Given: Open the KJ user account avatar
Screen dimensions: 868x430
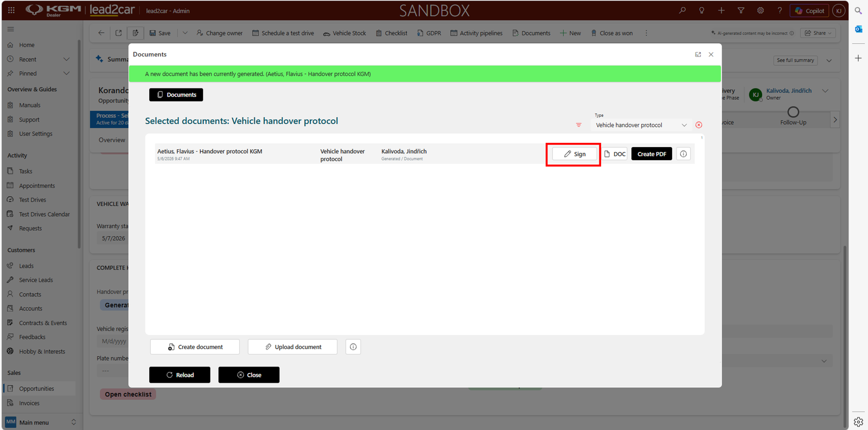Looking at the screenshot, I should pyautogui.click(x=839, y=10).
